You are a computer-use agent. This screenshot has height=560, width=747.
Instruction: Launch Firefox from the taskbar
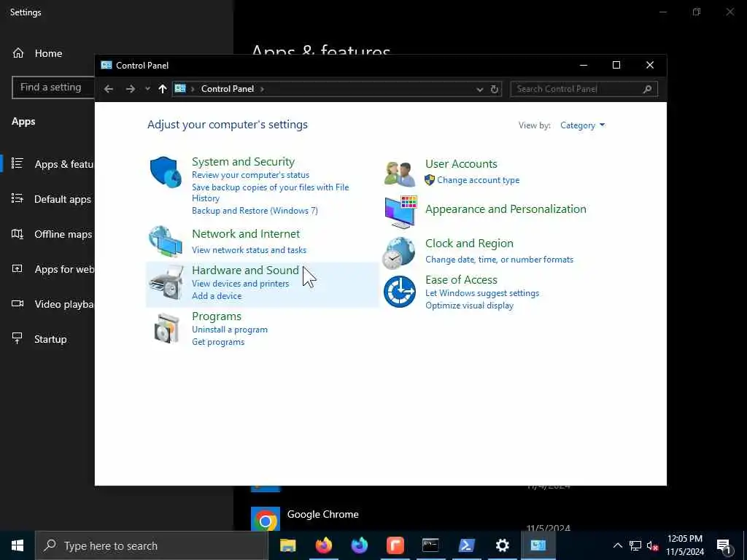tap(324, 545)
